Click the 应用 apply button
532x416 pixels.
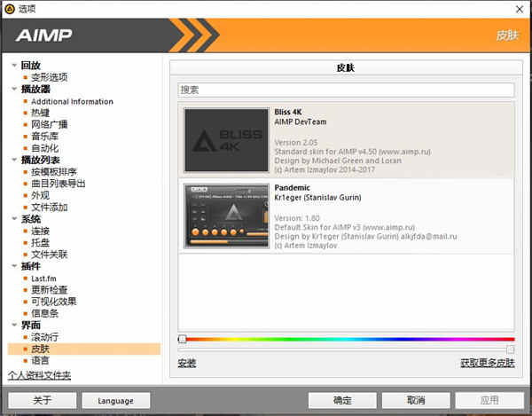click(x=489, y=400)
